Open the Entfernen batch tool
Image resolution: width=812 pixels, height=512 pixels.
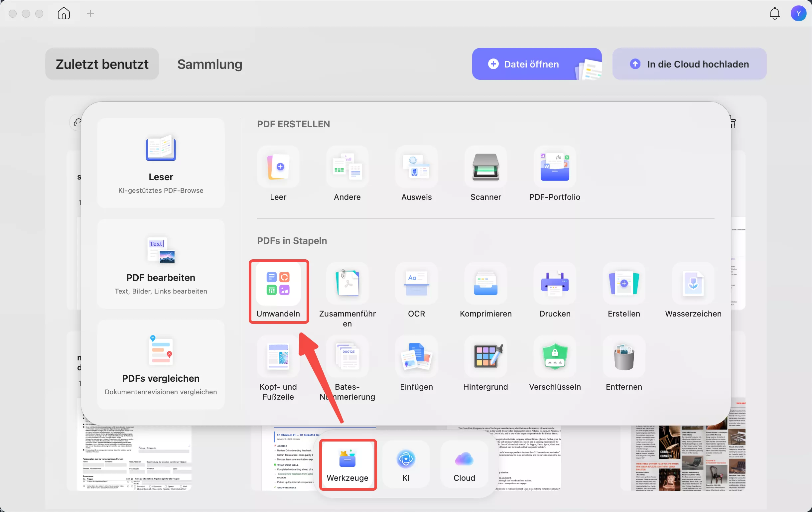[x=624, y=364]
